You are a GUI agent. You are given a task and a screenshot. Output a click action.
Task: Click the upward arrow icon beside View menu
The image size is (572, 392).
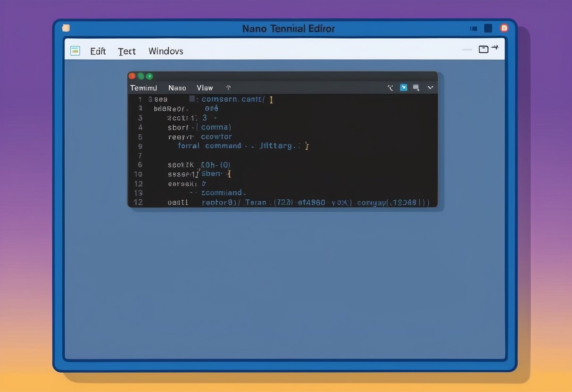pos(228,87)
